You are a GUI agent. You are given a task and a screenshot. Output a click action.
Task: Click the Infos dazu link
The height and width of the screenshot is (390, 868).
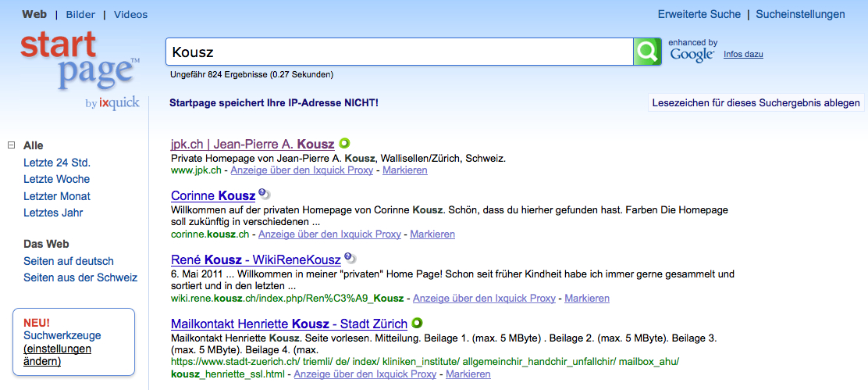click(743, 54)
